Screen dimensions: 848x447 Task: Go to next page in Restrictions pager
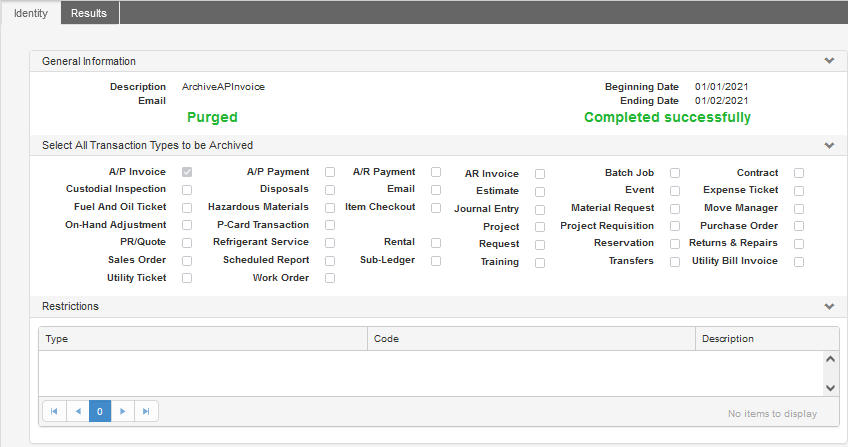[123, 411]
